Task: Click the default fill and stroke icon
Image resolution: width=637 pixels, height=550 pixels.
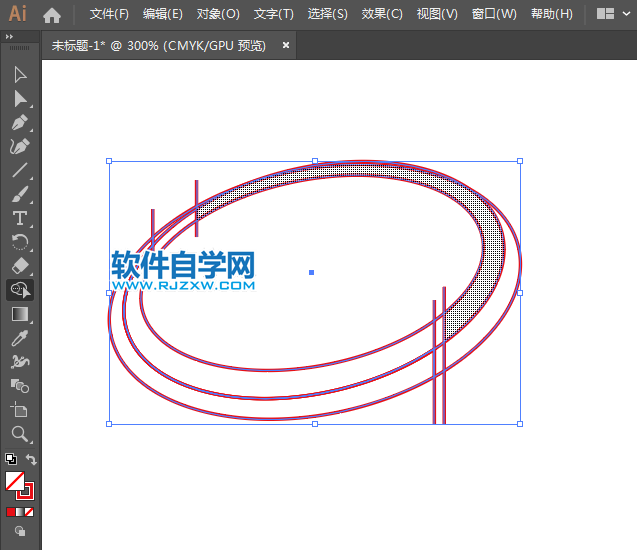Action: click(x=11, y=459)
